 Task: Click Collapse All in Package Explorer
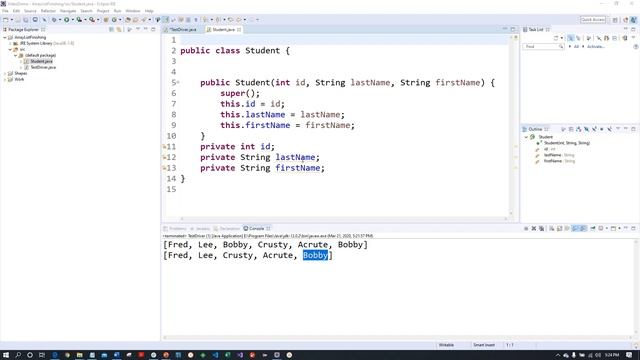click(111, 29)
